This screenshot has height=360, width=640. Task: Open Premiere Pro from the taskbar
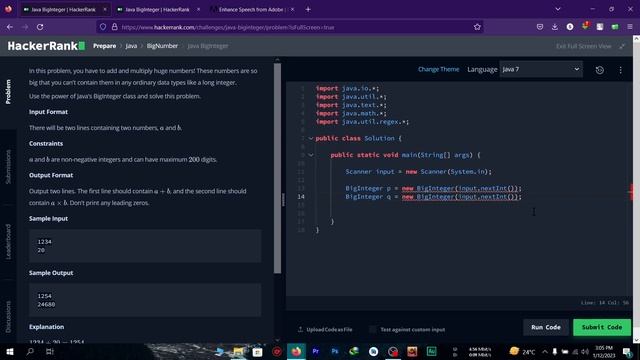tap(316, 351)
